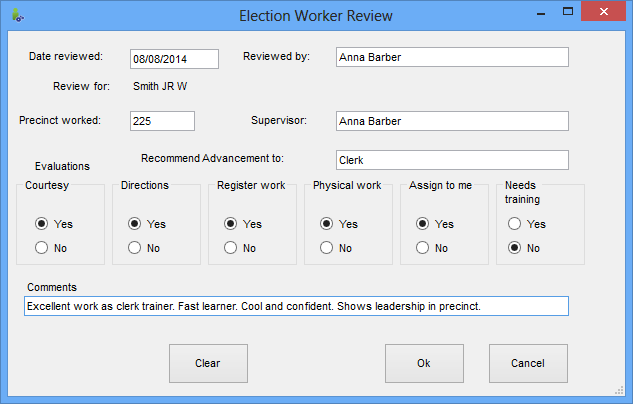
Task: Select No for Register work
Action: pos(231,247)
